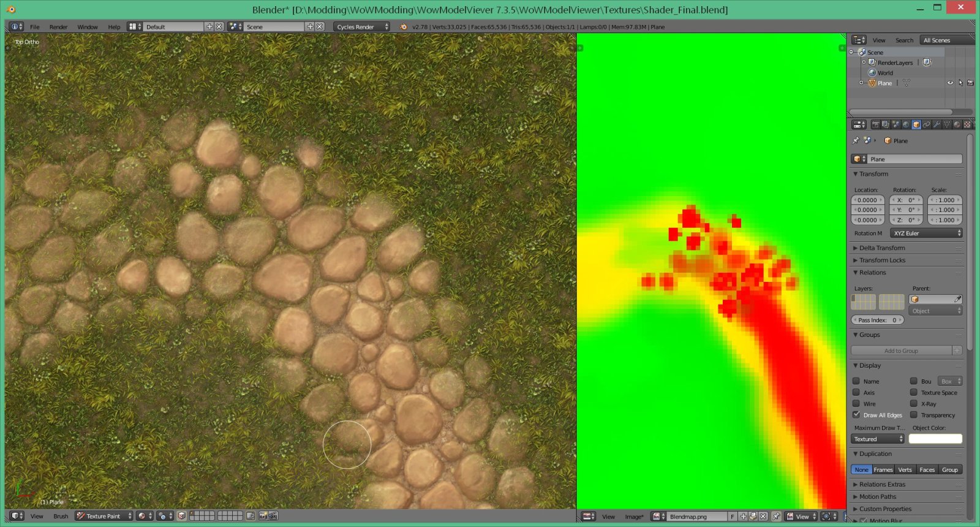The image size is (980, 527).
Task: Enable Texture Space checkbox
Action: click(914, 392)
